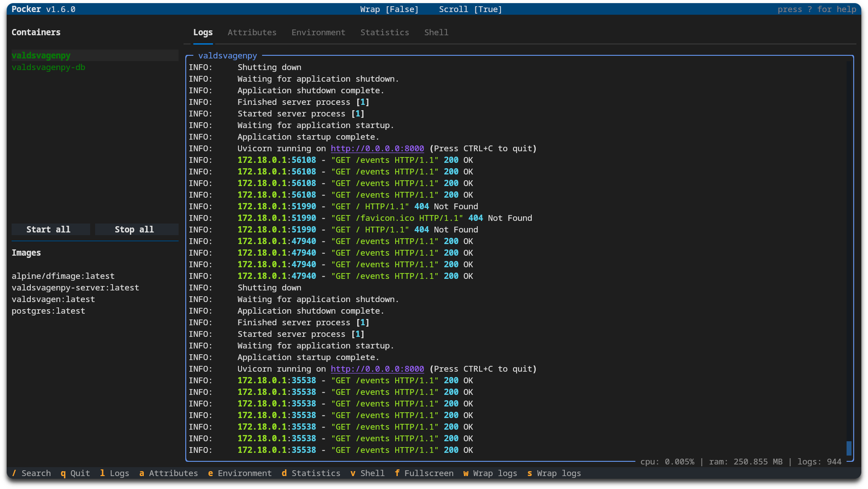868x489 pixels.
Task: Toggle the Wrap [False] indicator in the header
Action: (x=389, y=9)
